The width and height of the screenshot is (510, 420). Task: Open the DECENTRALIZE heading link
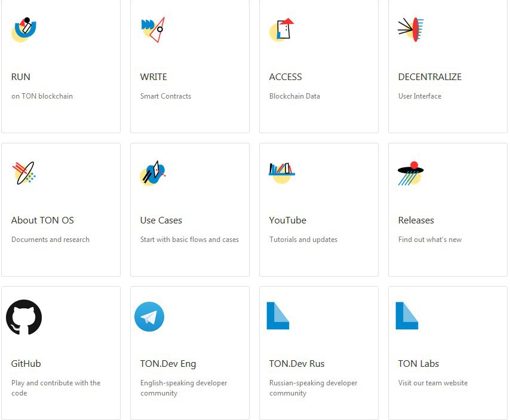(429, 77)
